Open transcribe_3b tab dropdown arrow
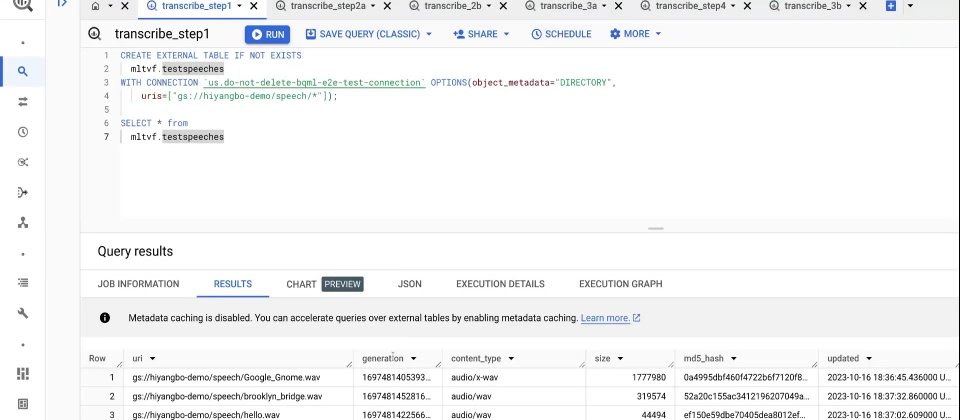Image resolution: width=960 pixels, height=420 pixels. [849, 6]
